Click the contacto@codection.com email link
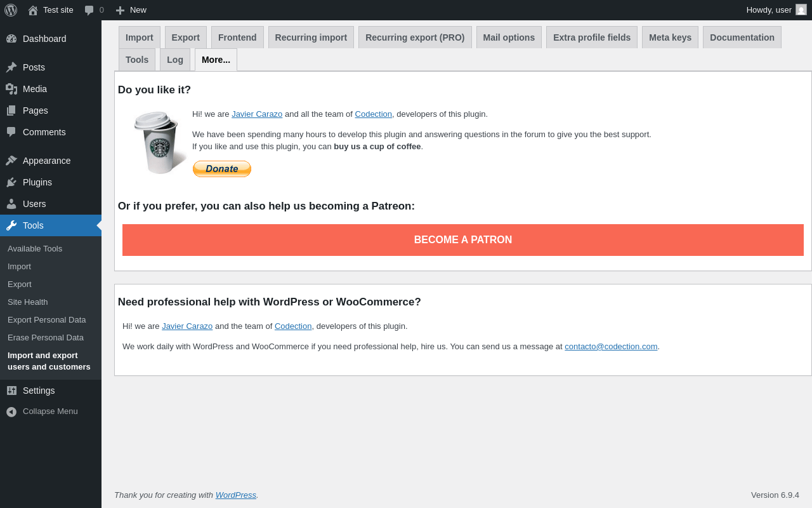This screenshot has width=812, height=508. 611,347
